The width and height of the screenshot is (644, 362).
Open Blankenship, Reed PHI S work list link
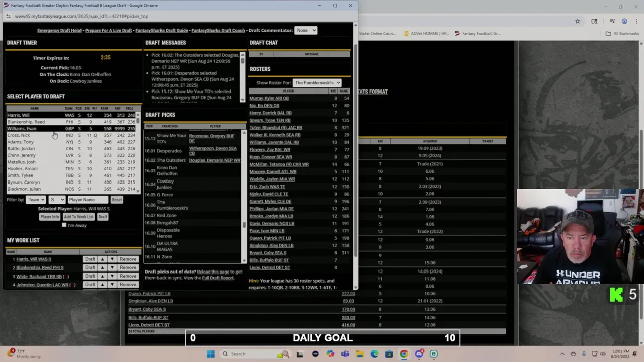pos(40,268)
